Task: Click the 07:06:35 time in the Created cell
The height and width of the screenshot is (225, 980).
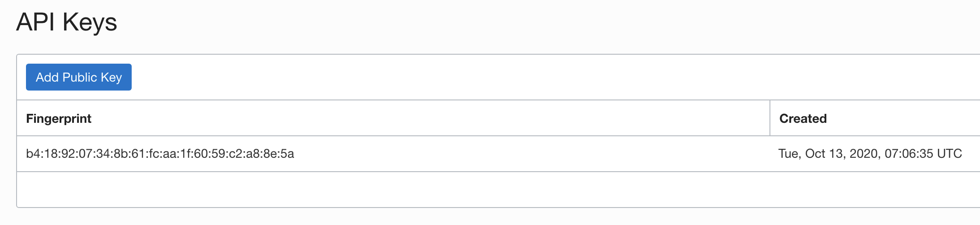Action: 909,154
